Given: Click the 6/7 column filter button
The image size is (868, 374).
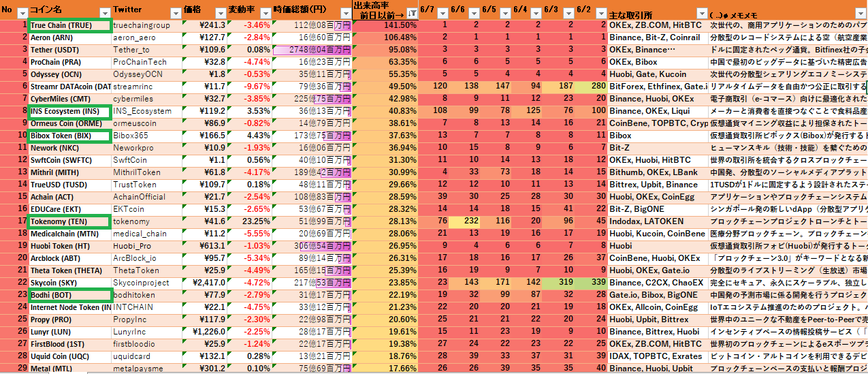Looking at the screenshot, I should (x=442, y=13).
